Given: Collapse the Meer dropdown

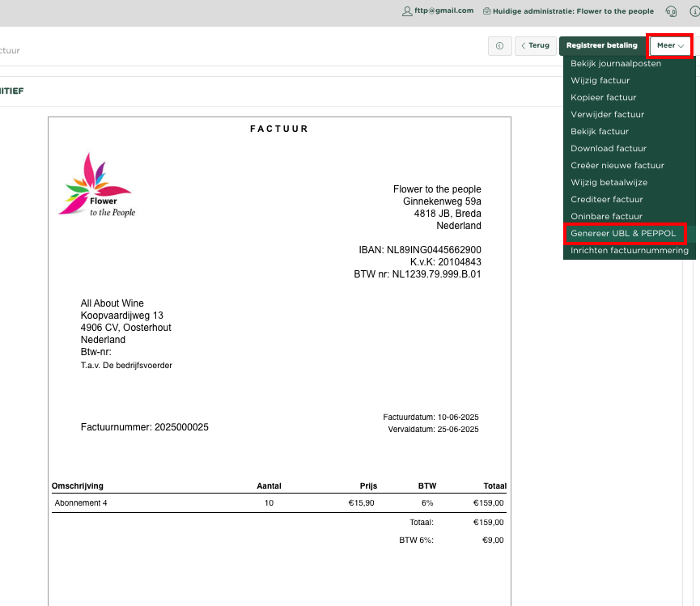Looking at the screenshot, I should coord(670,46).
